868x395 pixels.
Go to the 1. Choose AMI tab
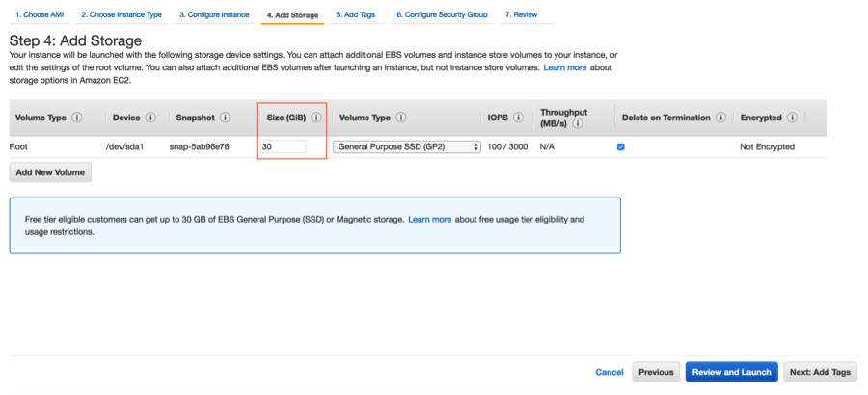40,15
